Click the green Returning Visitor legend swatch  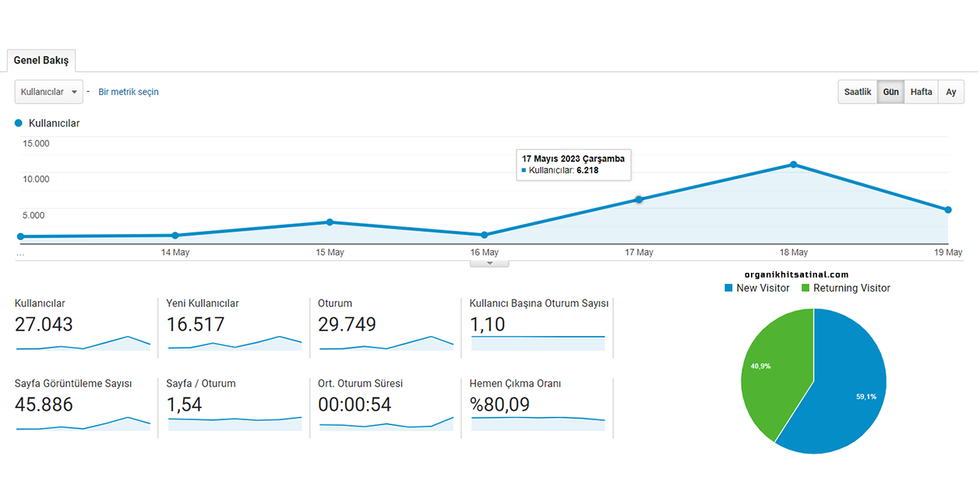point(806,288)
